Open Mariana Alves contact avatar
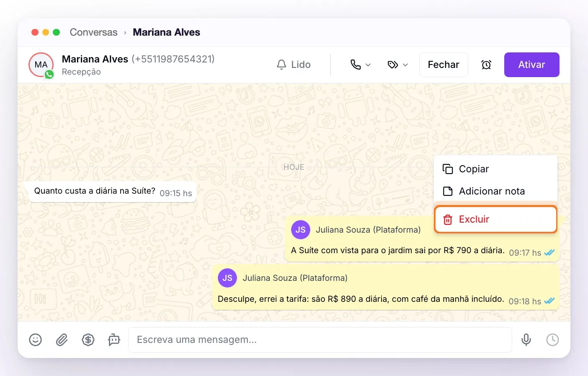The width and height of the screenshot is (588, 376). [41, 65]
